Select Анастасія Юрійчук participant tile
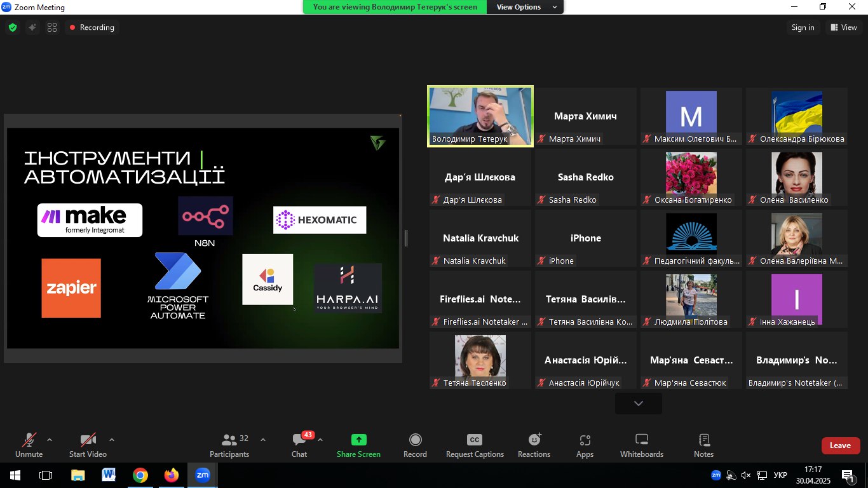Viewport: 868px width, 488px height. point(586,360)
